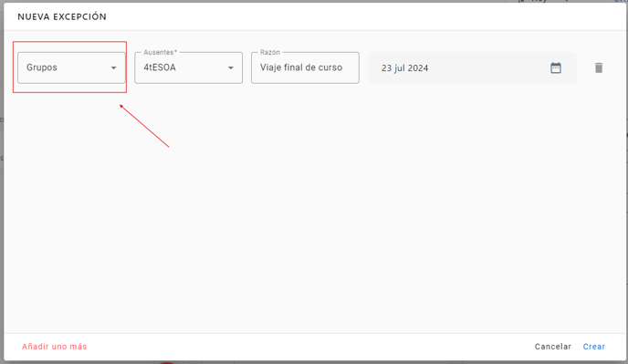Click the Razón field label
Viewport: 628px width, 364px height.
pos(270,53)
